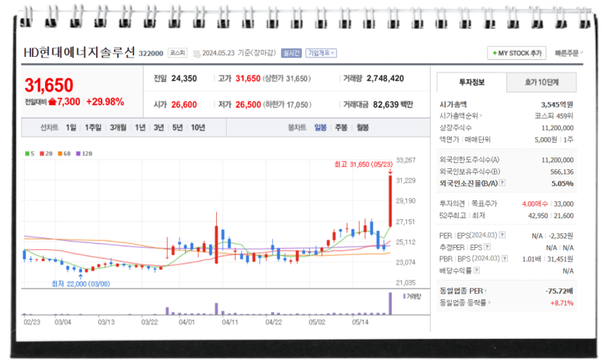
Task: Click the 전일 value 24,350
Action: [x=184, y=79]
